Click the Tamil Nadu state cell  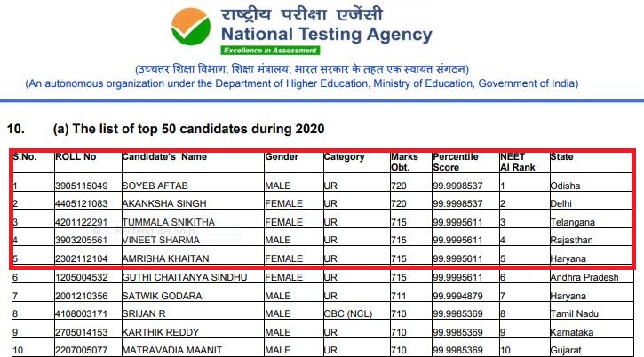[574, 313]
